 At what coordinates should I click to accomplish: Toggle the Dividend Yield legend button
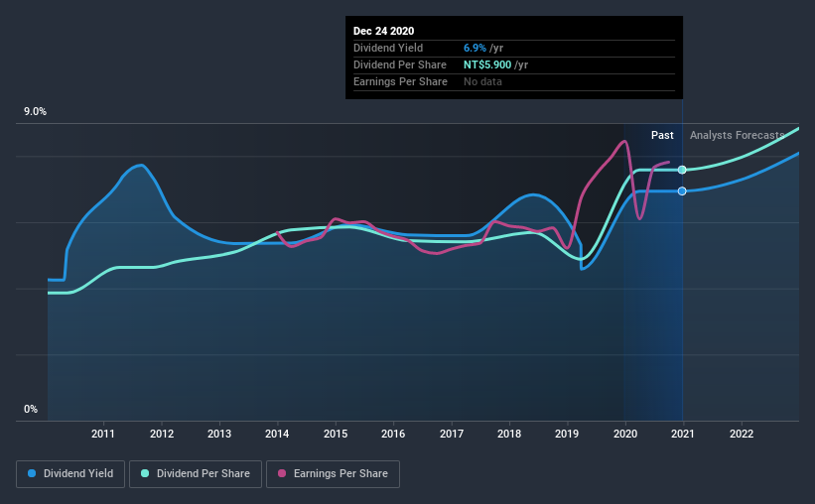click(x=70, y=474)
